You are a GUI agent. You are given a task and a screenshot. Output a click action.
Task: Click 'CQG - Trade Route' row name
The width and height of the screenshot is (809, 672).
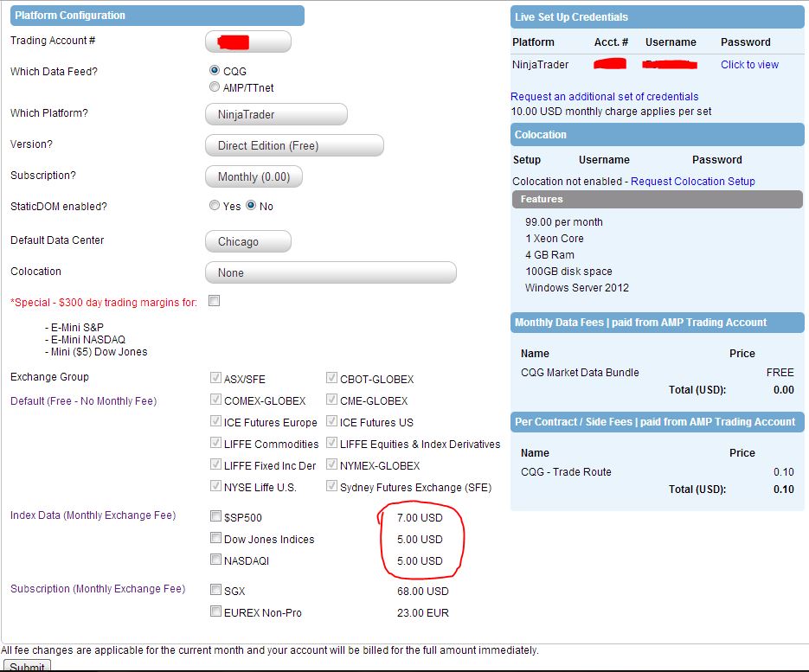566,472
